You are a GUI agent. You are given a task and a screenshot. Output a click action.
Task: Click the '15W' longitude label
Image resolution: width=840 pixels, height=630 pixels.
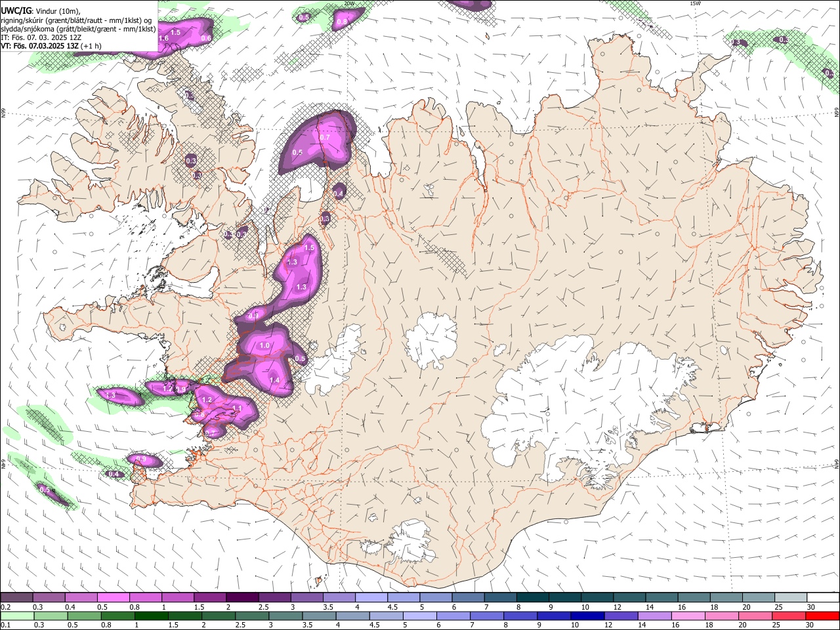tap(695, 3)
